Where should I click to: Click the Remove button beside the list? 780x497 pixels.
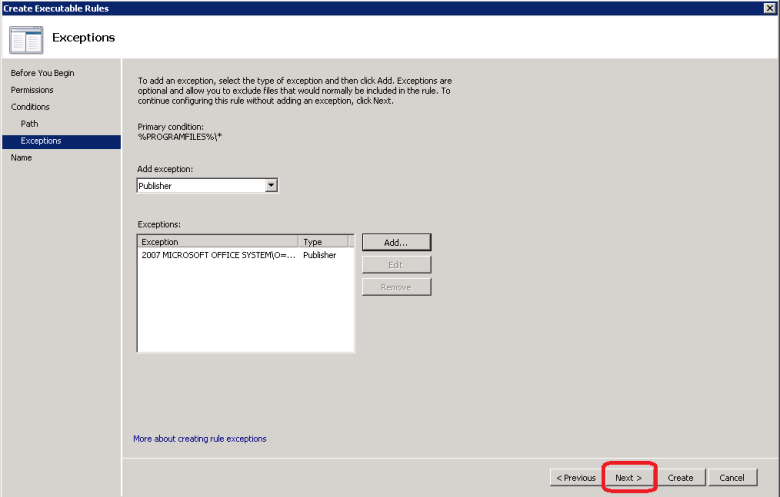396,288
